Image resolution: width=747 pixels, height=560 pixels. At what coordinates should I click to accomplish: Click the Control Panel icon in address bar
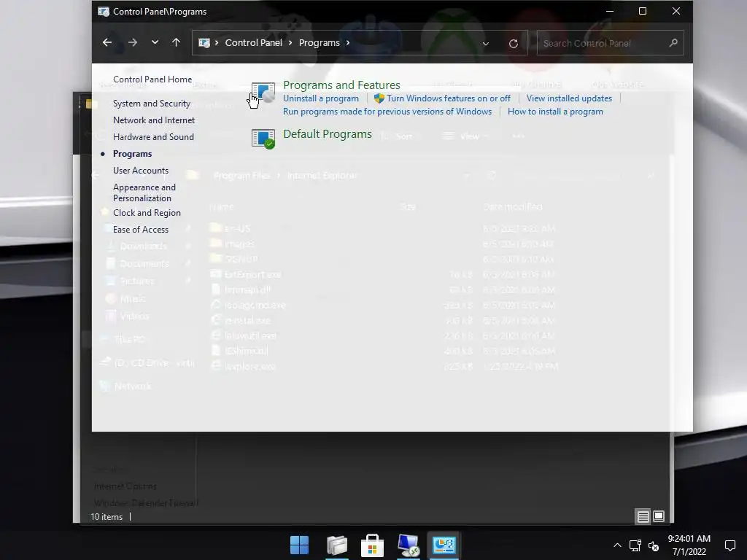point(204,43)
